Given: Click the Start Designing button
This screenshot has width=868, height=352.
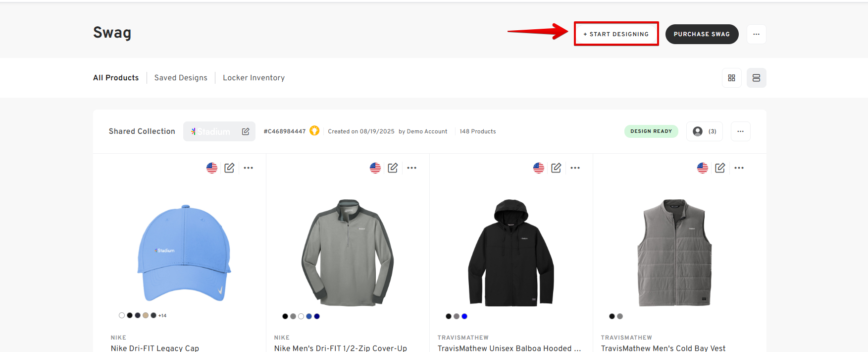Looking at the screenshot, I should tap(616, 34).
